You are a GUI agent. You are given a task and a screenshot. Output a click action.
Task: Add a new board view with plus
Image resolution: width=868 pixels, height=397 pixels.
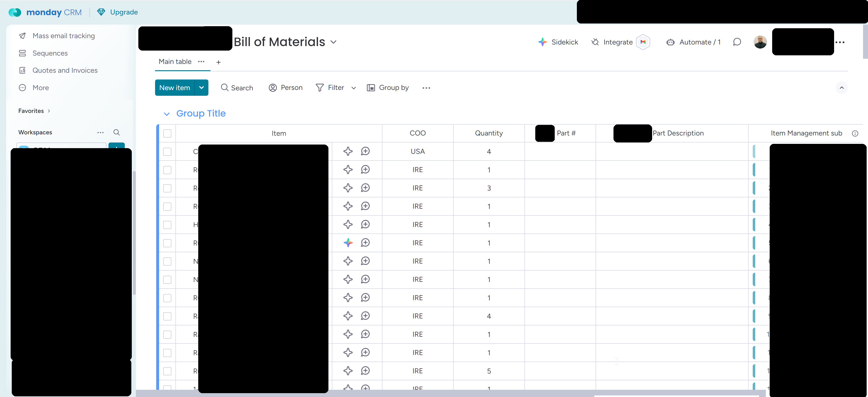(x=218, y=62)
